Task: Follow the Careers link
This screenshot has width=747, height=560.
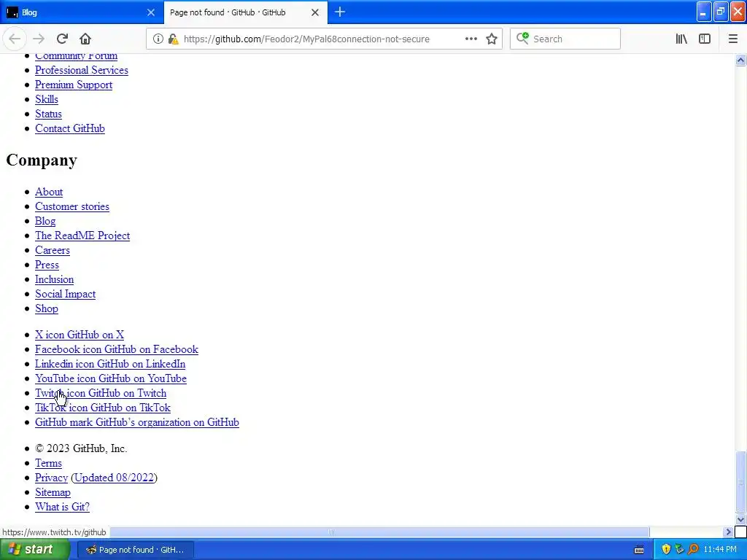Action: click(x=53, y=251)
